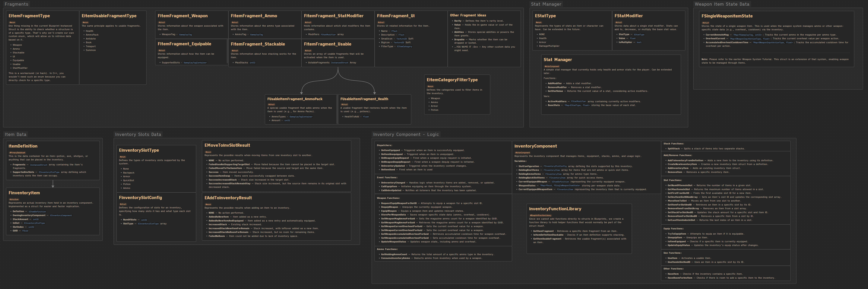Image resolution: width=868 pixels, height=289 pixels.
Task: Select the Inventory Component - Logic group label
Action: pos(406,134)
